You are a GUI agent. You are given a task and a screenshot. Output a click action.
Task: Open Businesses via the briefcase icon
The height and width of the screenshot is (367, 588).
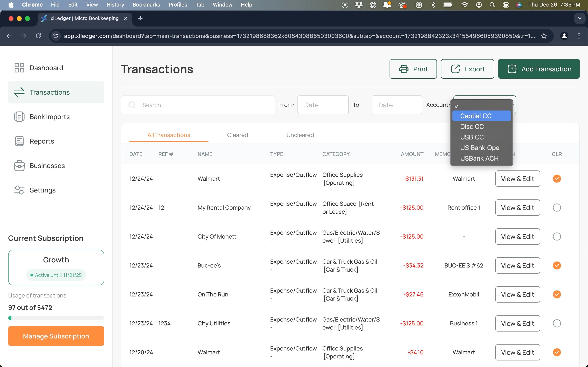(19, 166)
